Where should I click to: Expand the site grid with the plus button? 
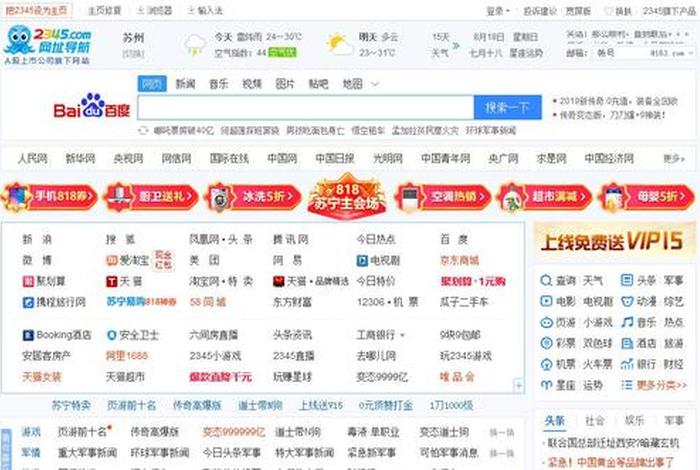pyautogui.click(x=518, y=385)
